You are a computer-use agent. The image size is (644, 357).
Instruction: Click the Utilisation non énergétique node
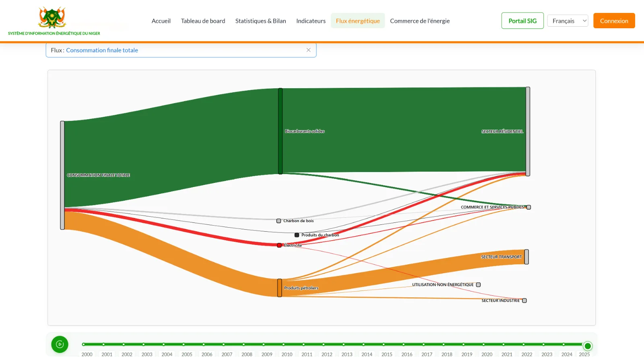pyautogui.click(x=478, y=284)
